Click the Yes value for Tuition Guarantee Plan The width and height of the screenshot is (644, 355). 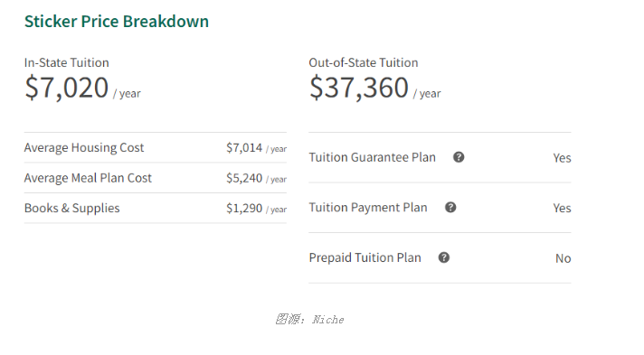(563, 158)
